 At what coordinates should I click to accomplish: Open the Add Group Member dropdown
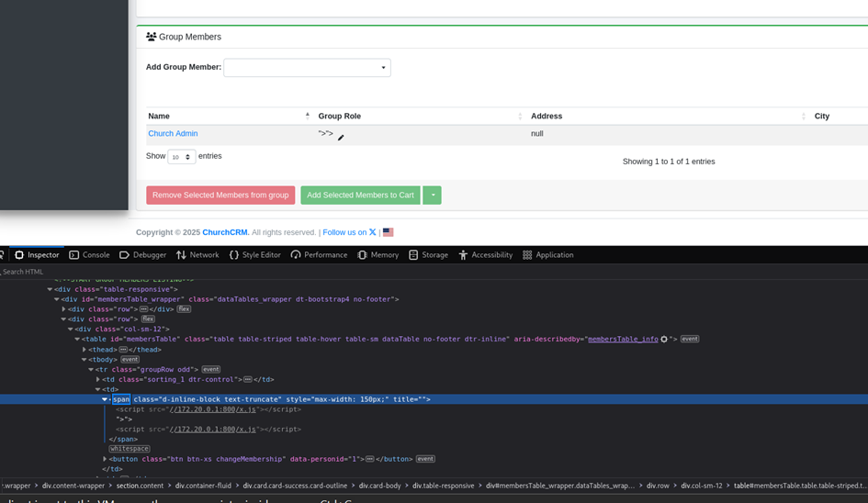tap(307, 68)
